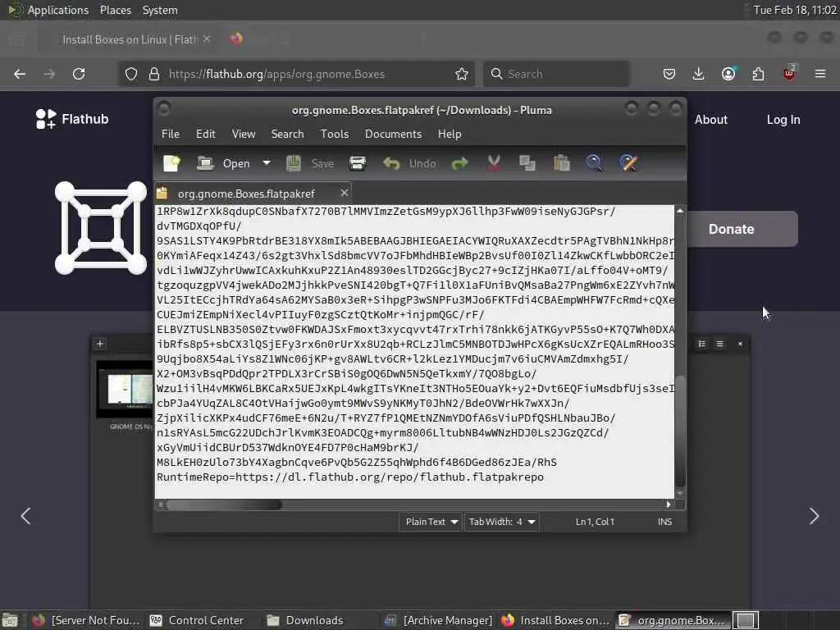The height and width of the screenshot is (630, 840).
Task: Click the RuntimeRepo line in the editor
Action: tap(349, 477)
